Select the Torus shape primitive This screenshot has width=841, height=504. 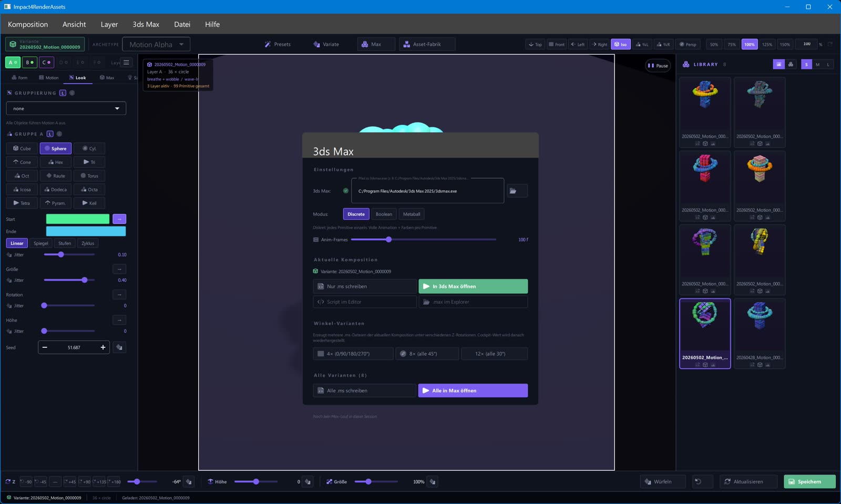coord(89,176)
